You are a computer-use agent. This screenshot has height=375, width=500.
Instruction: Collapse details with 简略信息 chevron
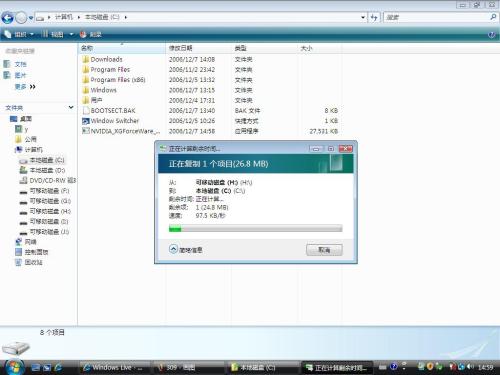point(173,249)
